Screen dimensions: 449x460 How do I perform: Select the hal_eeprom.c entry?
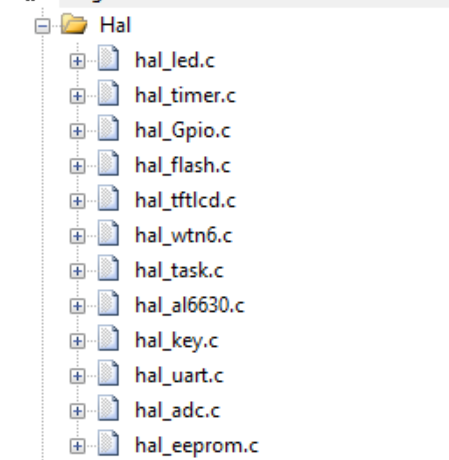197,446
